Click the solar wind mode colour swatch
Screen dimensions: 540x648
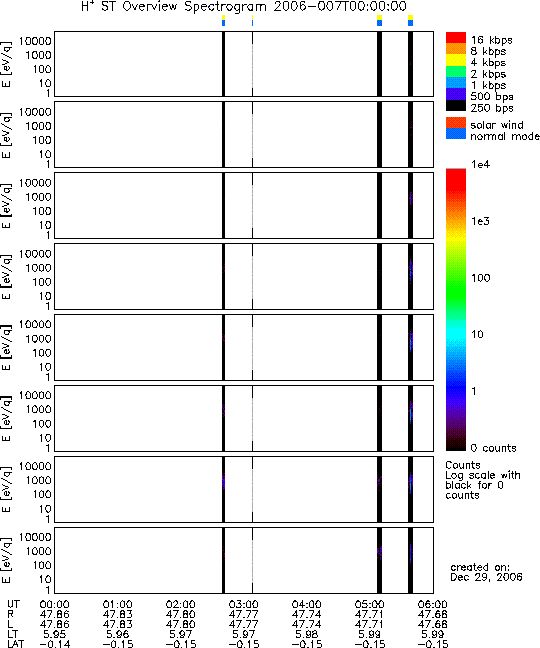tap(456, 123)
